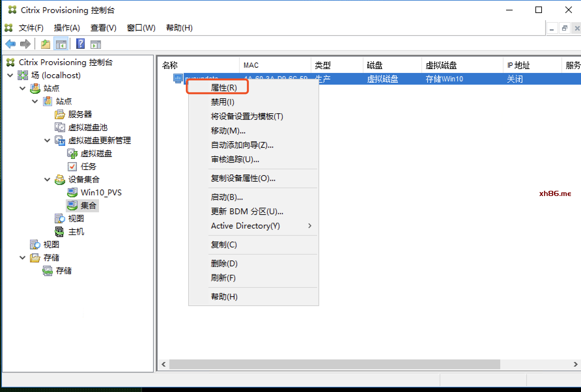Open the Help question mark toolbar icon
This screenshot has width=581, height=392.
[x=80, y=44]
